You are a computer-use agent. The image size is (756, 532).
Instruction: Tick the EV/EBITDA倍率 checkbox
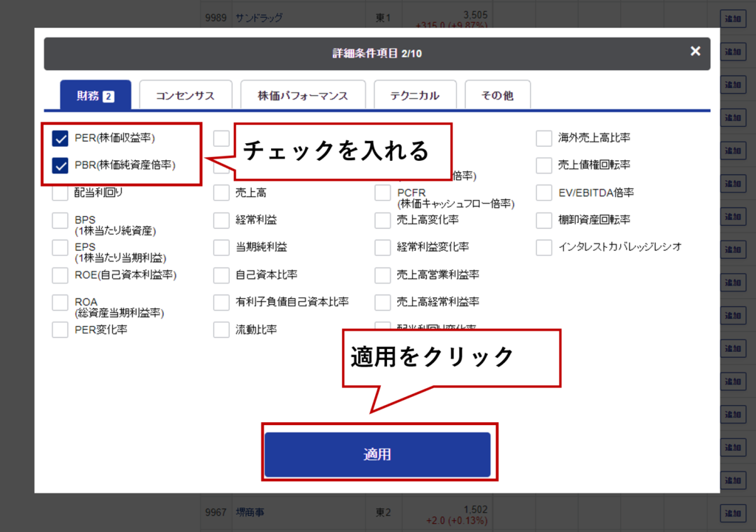[544, 193]
